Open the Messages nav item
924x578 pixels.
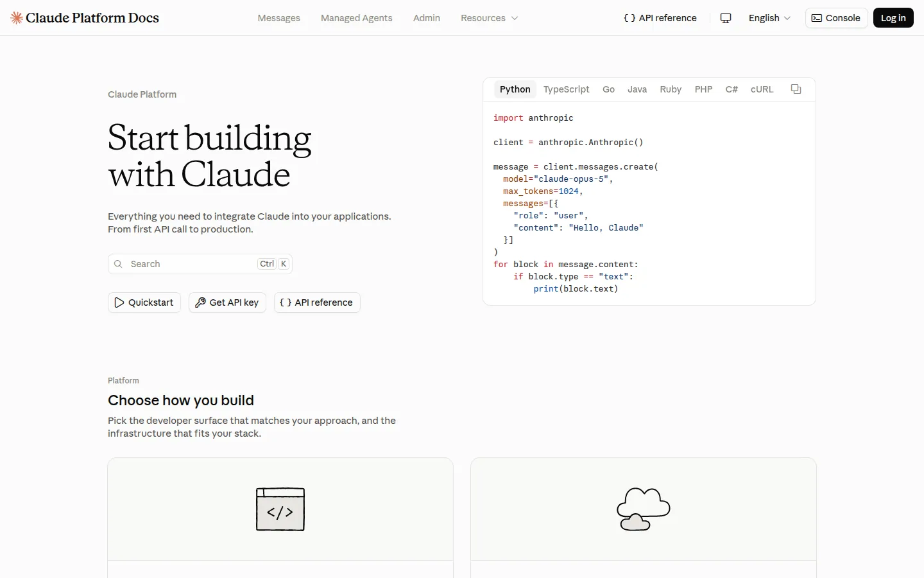(278, 18)
